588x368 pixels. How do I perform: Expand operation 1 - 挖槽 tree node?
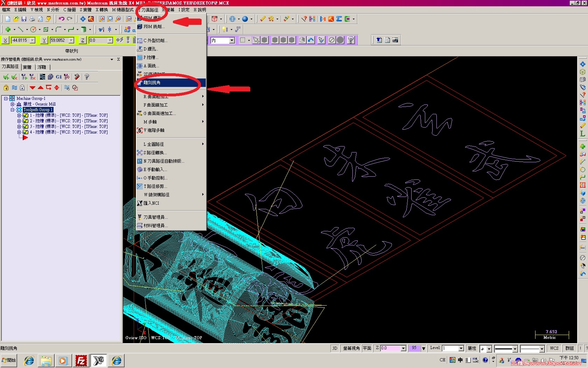pos(19,115)
